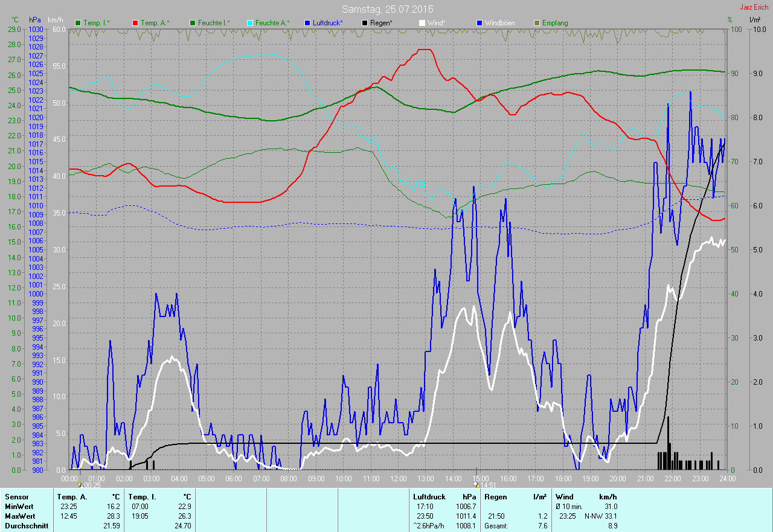This screenshot has width=773, height=532.
Task: Click the 14:51 marker below time axis
Action: coord(486,484)
